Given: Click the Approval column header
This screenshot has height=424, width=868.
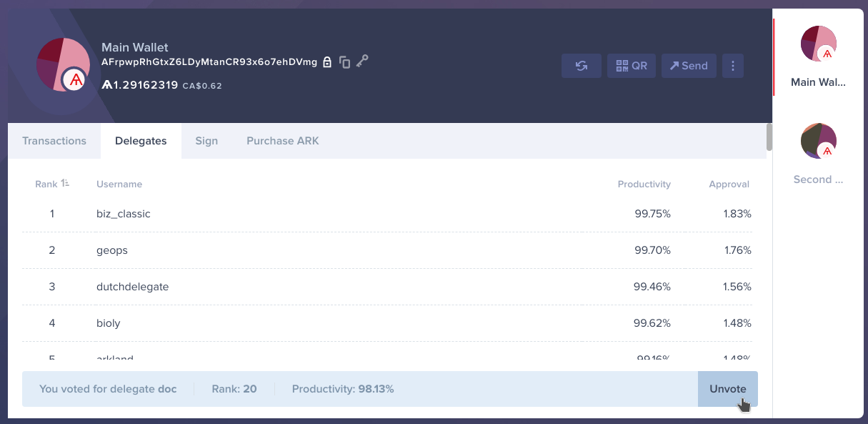Looking at the screenshot, I should point(729,184).
